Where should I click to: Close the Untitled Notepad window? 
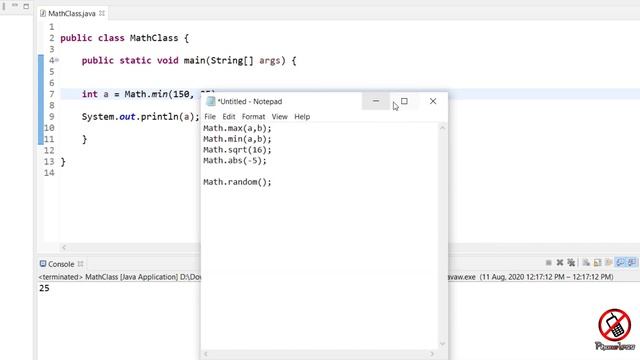pyautogui.click(x=433, y=101)
